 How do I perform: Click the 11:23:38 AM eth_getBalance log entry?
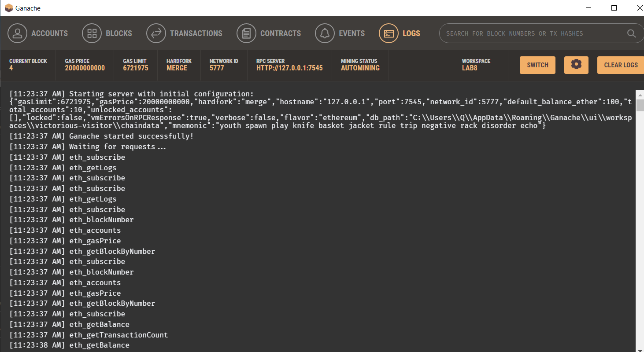click(70, 345)
